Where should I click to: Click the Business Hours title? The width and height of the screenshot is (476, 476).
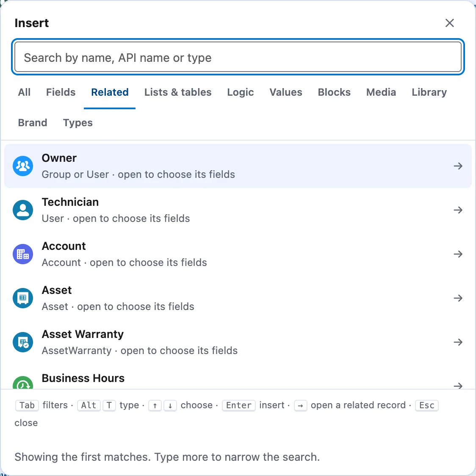(x=83, y=378)
